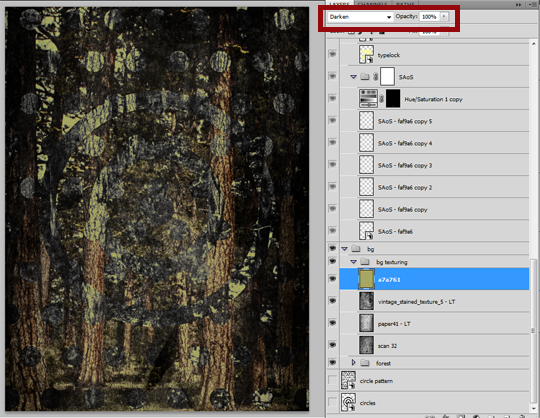540x418 pixels.
Task: Click the circles smart object thumbnail
Action: click(348, 402)
